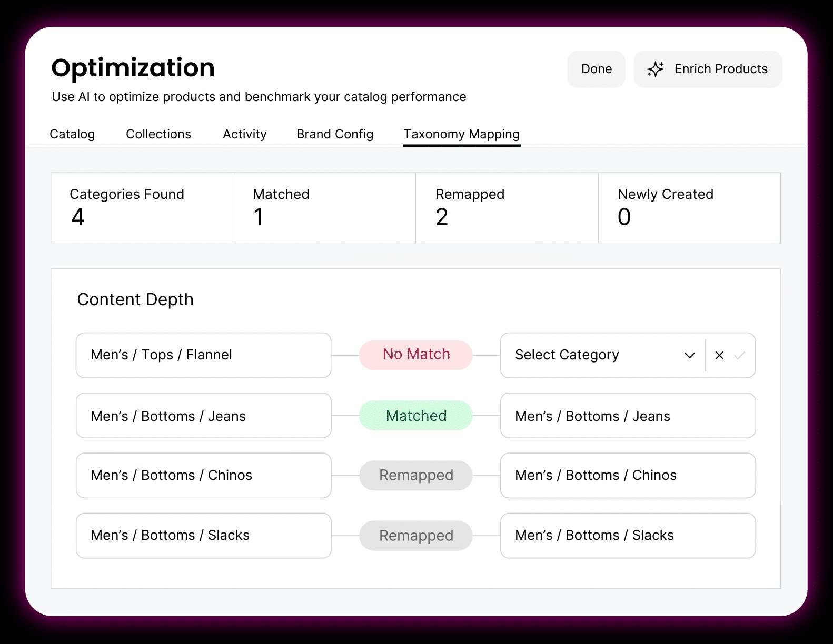
Task: Click the subtitle about optimizing products
Action: pos(259,97)
